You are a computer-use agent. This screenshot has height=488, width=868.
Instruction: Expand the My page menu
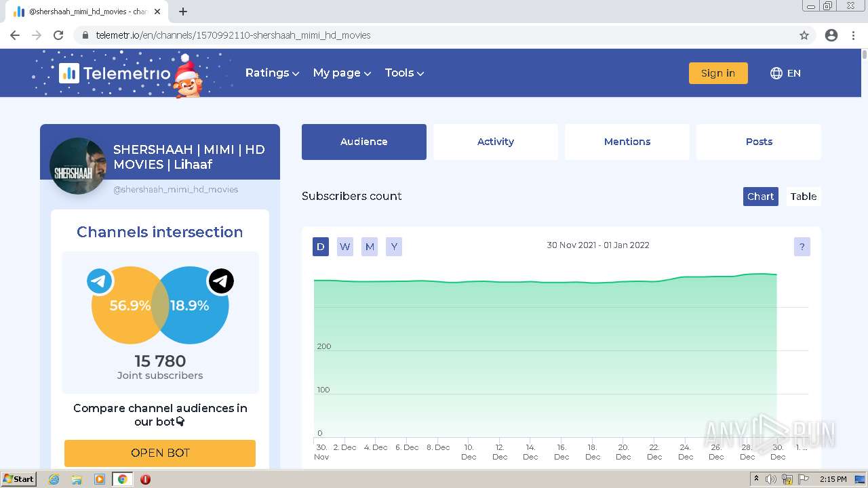342,73
